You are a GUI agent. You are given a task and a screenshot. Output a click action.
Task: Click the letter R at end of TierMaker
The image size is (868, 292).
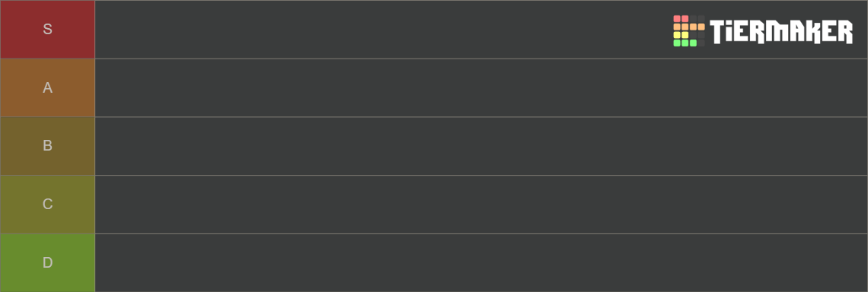point(845,31)
